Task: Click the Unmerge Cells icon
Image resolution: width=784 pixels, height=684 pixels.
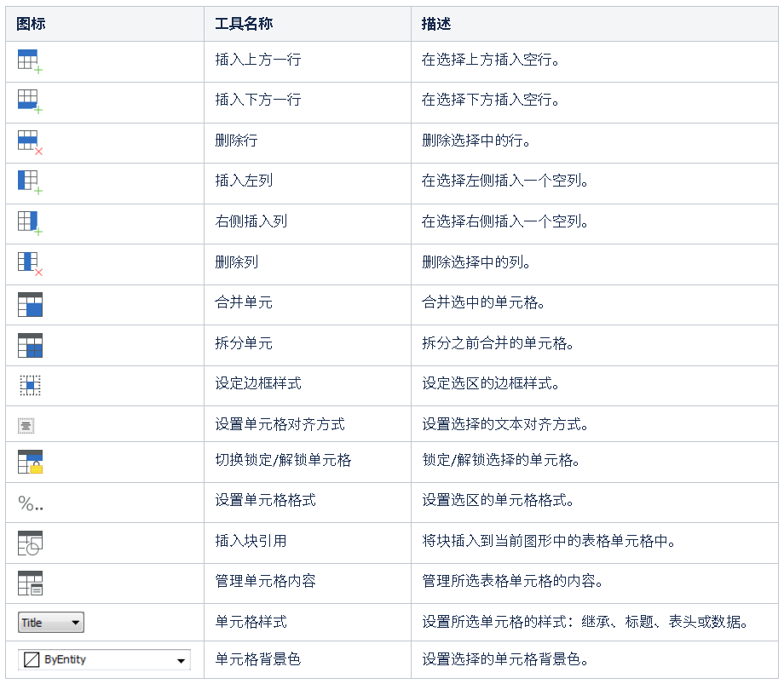Action: click(30, 345)
